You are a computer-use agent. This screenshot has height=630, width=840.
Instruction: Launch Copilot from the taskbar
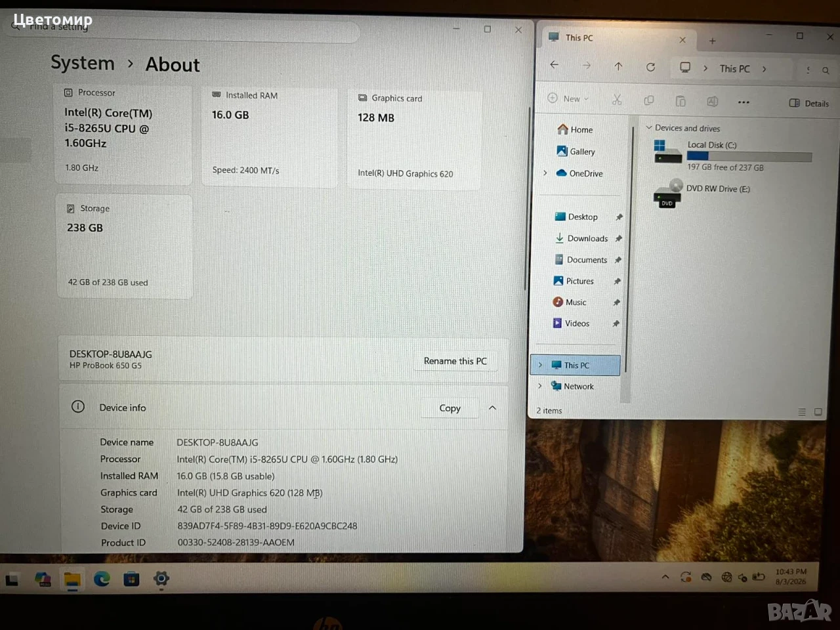tap(43, 579)
